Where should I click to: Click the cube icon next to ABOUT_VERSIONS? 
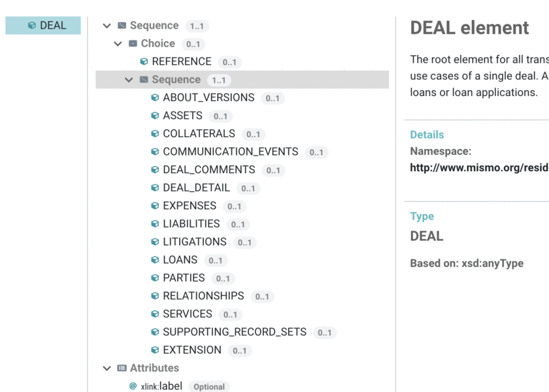point(154,97)
